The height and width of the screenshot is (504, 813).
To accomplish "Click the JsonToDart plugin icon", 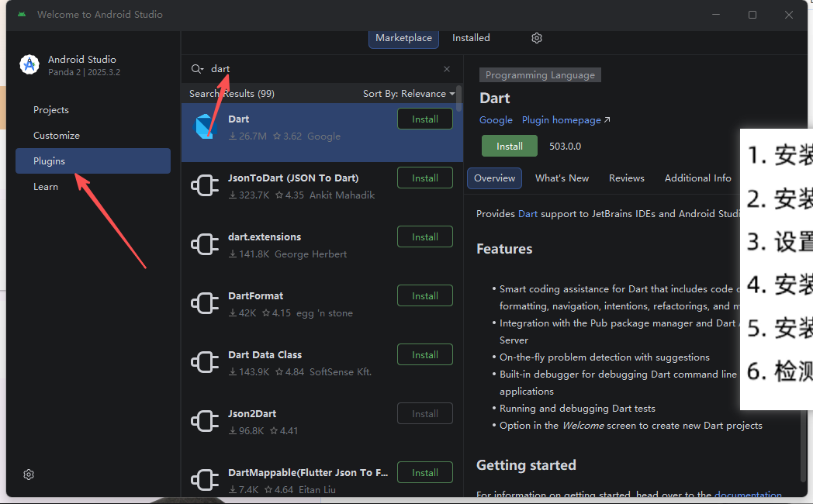I will coord(205,185).
